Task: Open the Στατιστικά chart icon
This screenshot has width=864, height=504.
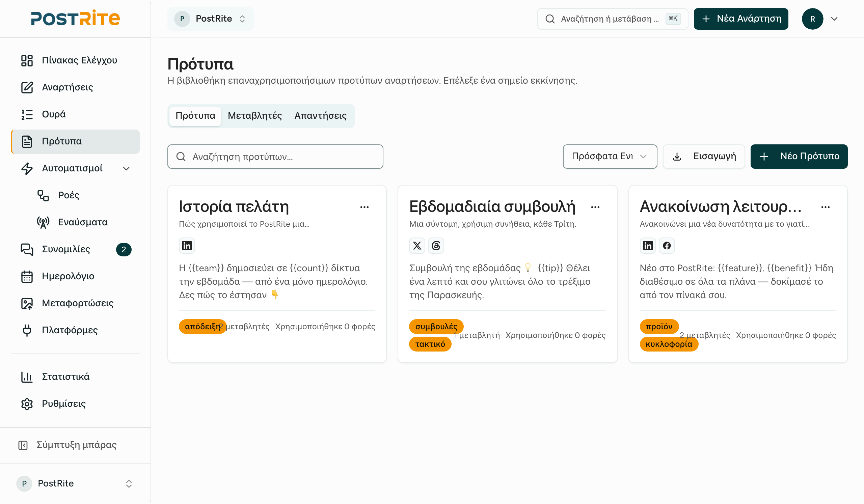Action: pos(27,377)
